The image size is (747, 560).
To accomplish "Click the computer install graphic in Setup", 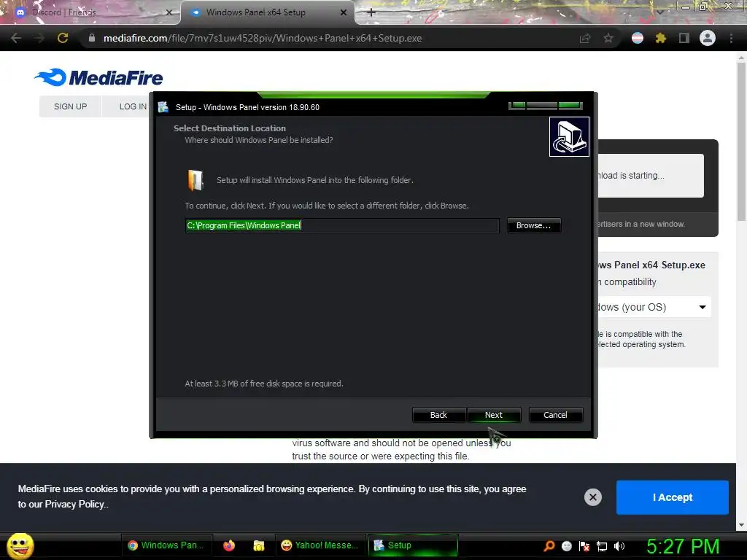I will [569, 136].
